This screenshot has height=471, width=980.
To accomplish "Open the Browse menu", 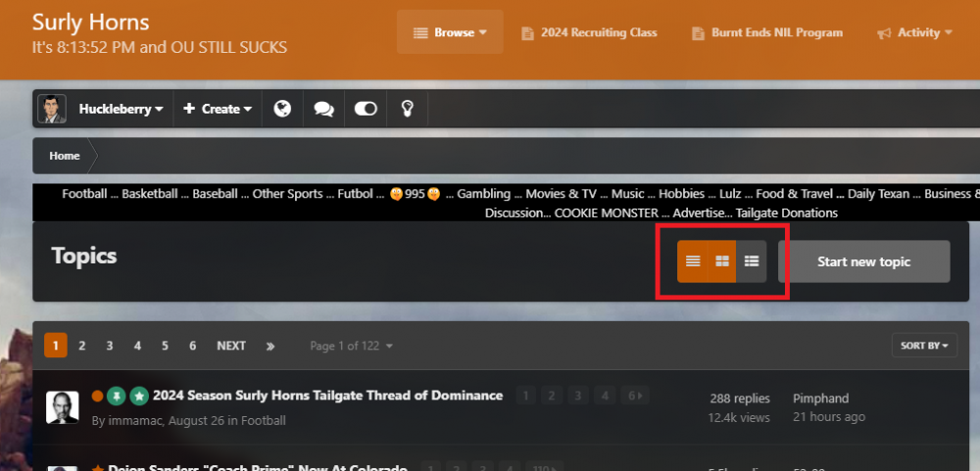I will click(450, 32).
